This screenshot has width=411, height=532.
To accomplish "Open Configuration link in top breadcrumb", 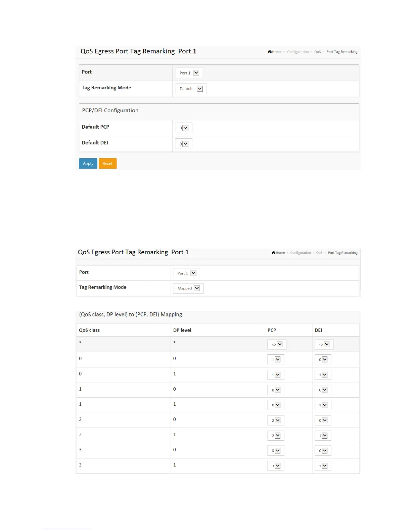I will (298, 52).
